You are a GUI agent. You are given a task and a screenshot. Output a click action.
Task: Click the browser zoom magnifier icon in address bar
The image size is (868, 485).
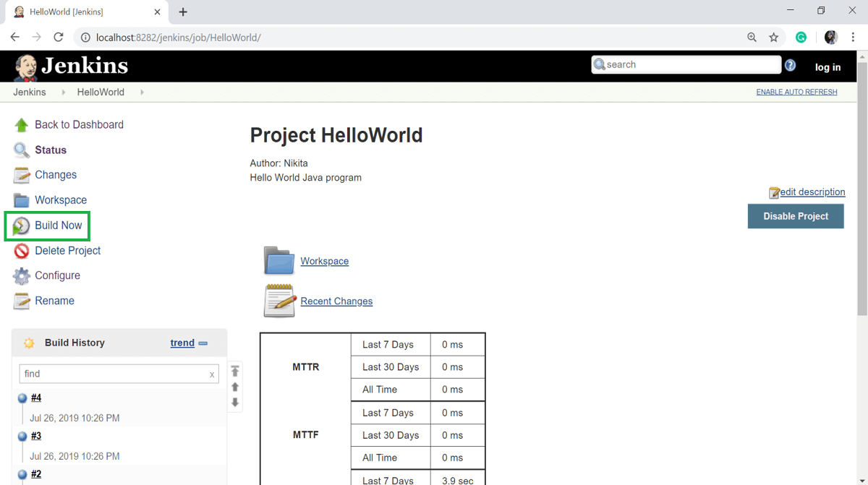752,37
